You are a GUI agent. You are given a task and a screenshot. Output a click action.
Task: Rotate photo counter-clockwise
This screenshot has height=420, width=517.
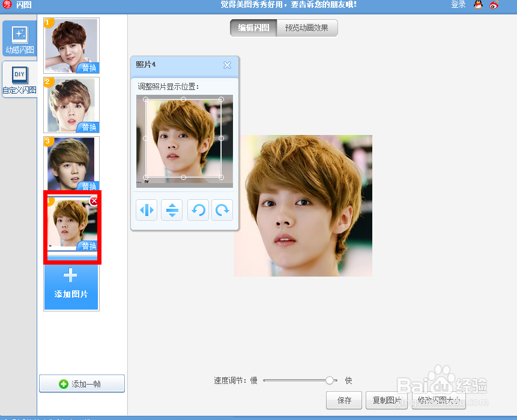198,210
